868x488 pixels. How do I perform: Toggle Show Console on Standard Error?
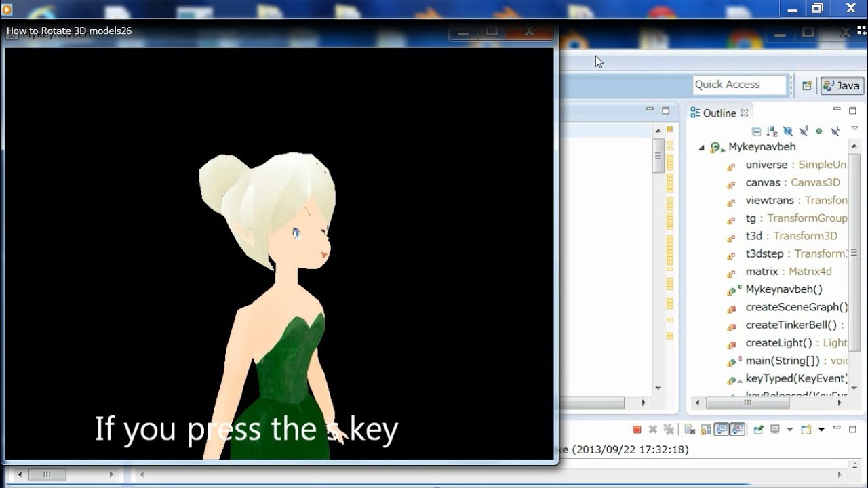[738, 430]
